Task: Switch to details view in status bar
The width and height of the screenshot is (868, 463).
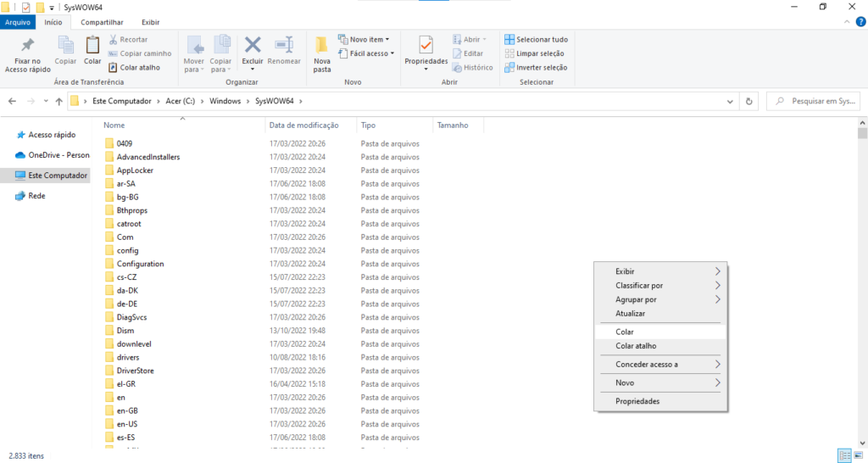Action: coord(844,455)
